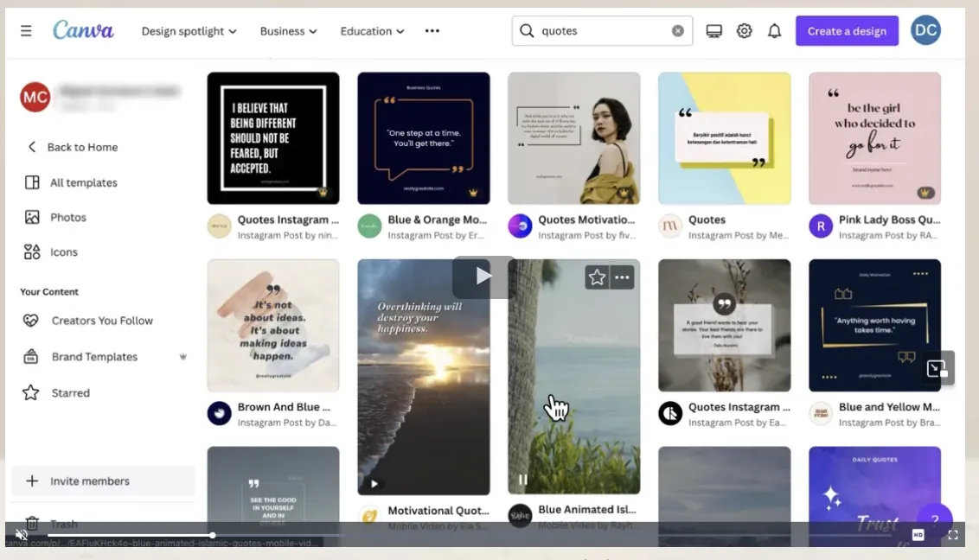Screen dimensions: 979x560
Task: Play the Motivational Quote sunset video preview
Action: click(x=374, y=483)
